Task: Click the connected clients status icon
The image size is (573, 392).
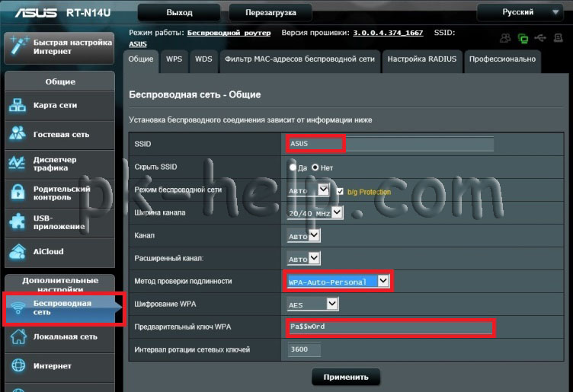Action: click(x=506, y=38)
